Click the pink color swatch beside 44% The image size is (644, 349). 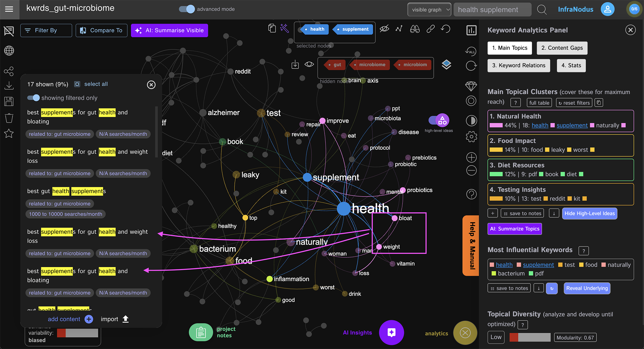[496, 125]
